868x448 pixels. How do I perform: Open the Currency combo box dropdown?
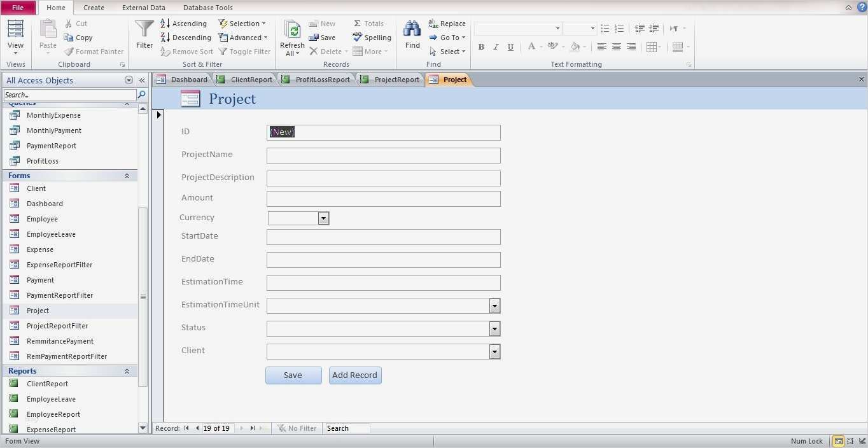(323, 218)
